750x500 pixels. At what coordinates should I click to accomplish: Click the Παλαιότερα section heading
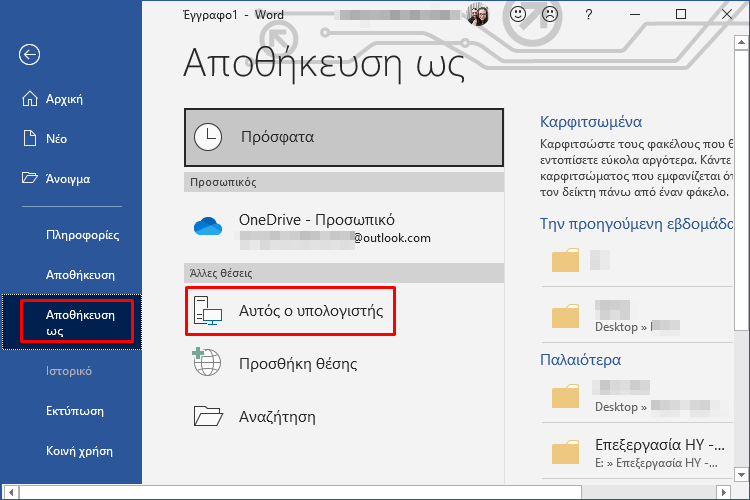[580, 360]
